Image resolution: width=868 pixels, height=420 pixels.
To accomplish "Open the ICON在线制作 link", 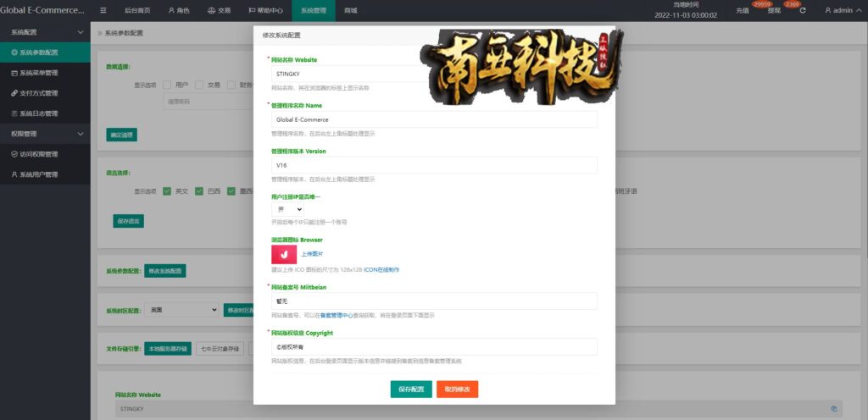I will pos(381,269).
